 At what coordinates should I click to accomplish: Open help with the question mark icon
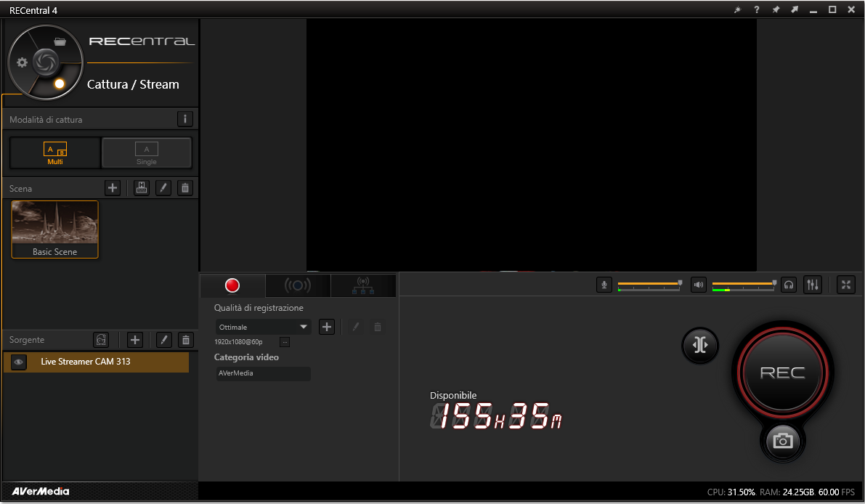(756, 10)
